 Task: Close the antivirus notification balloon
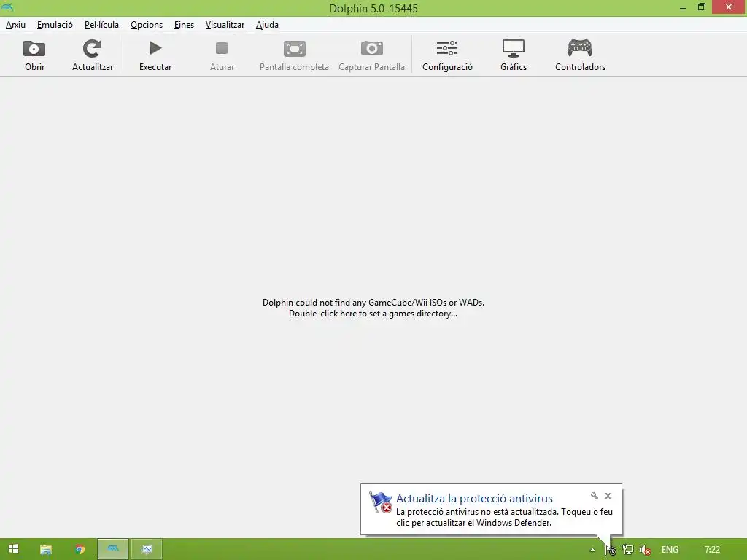(x=608, y=496)
